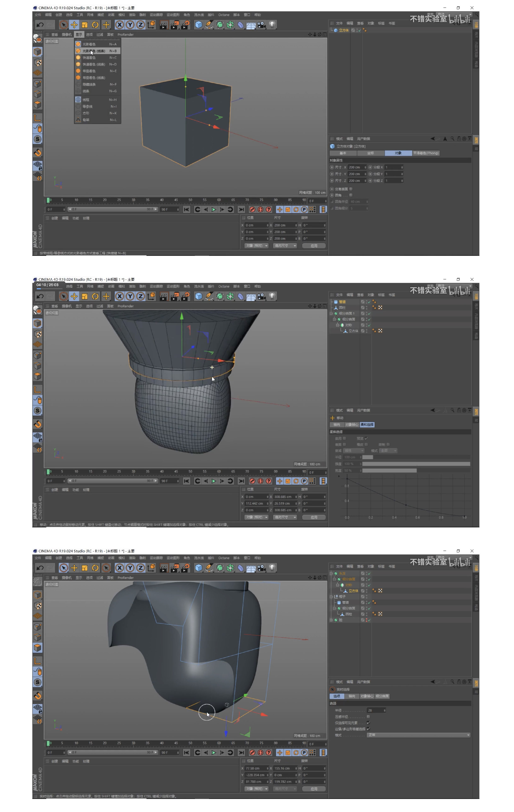Click the 线框 globe icon in display menu
The width and height of the screenshot is (514, 812).
(x=78, y=100)
